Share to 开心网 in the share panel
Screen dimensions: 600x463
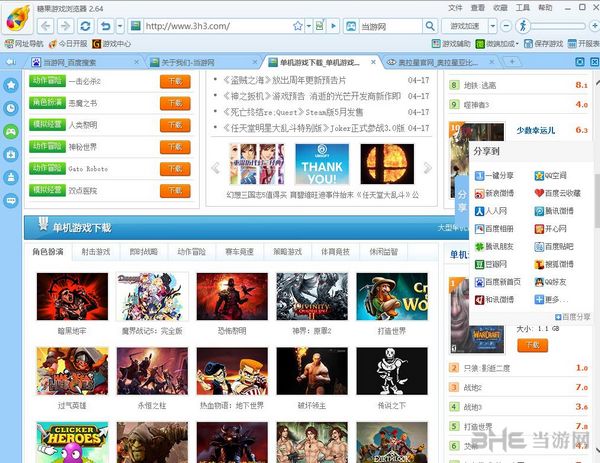(551, 229)
